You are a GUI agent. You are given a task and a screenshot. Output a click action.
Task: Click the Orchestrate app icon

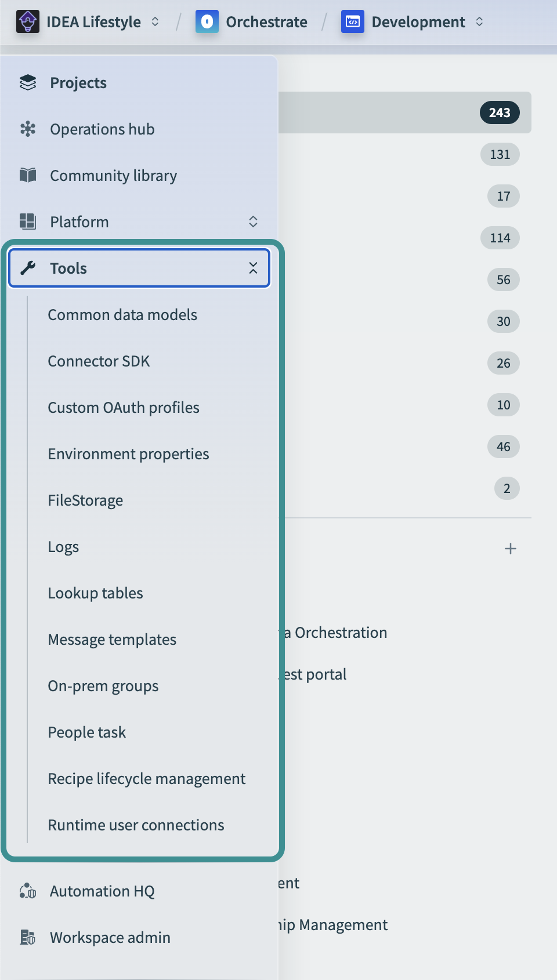pos(207,22)
